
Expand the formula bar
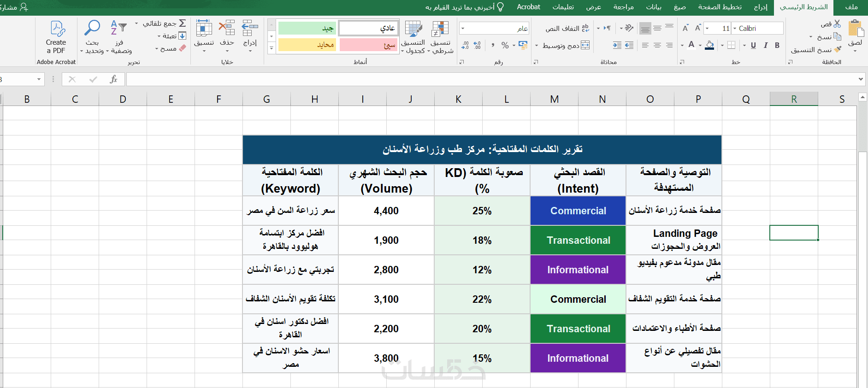point(861,79)
